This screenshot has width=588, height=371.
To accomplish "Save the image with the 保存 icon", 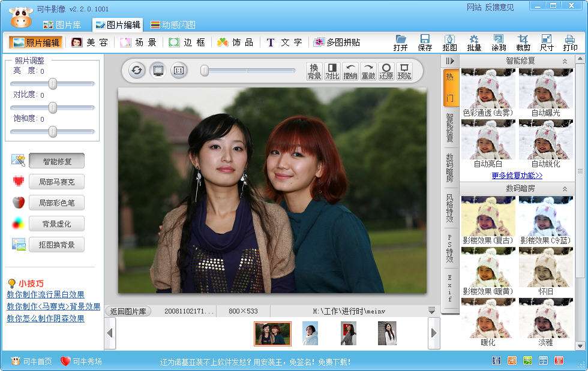I will [425, 42].
